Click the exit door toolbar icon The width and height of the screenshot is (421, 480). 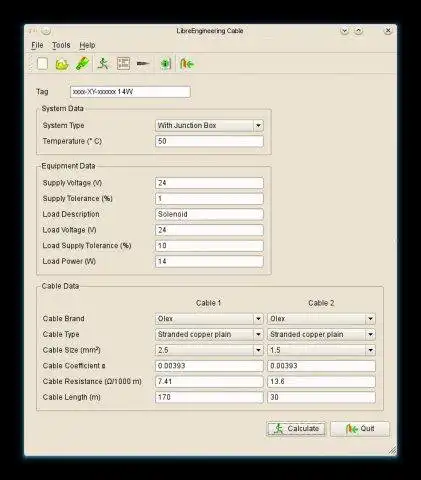click(187, 63)
